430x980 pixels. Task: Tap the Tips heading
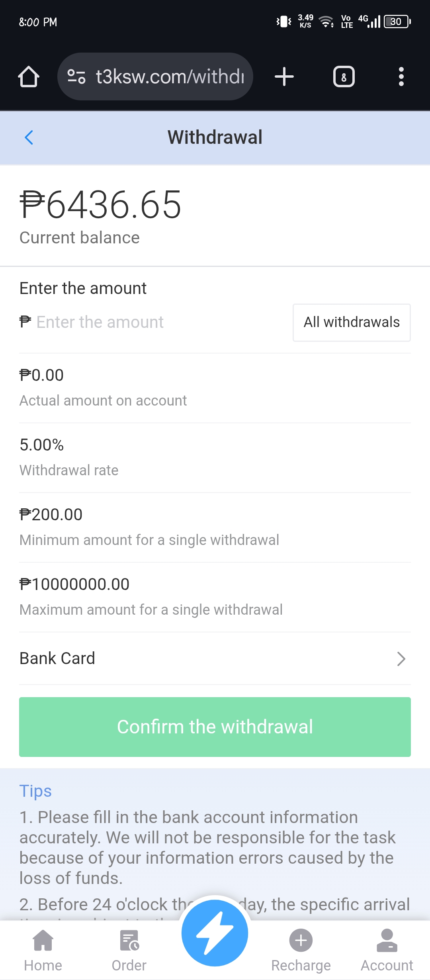tap(35, 791)
